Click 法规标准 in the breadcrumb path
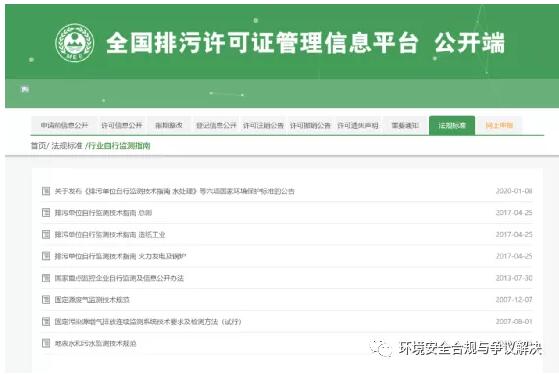The image size is (559, 374). point(67,146)
